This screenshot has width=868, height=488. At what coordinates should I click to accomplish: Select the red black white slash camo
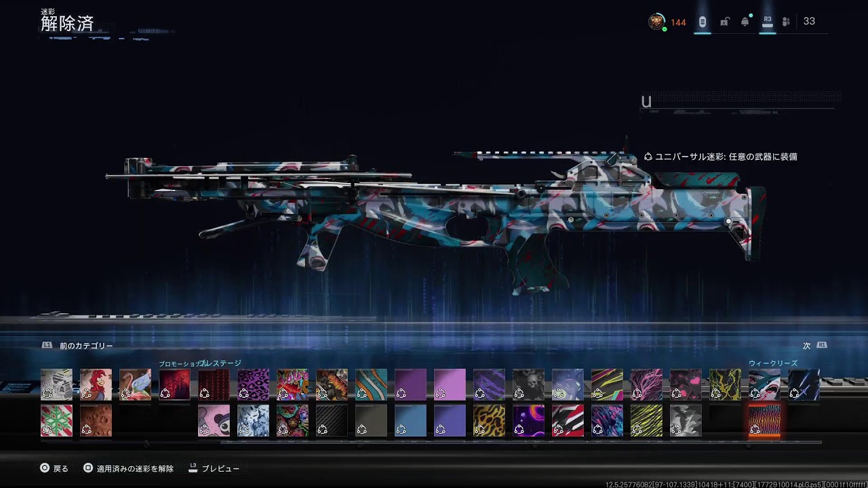(x=568, y=420)
